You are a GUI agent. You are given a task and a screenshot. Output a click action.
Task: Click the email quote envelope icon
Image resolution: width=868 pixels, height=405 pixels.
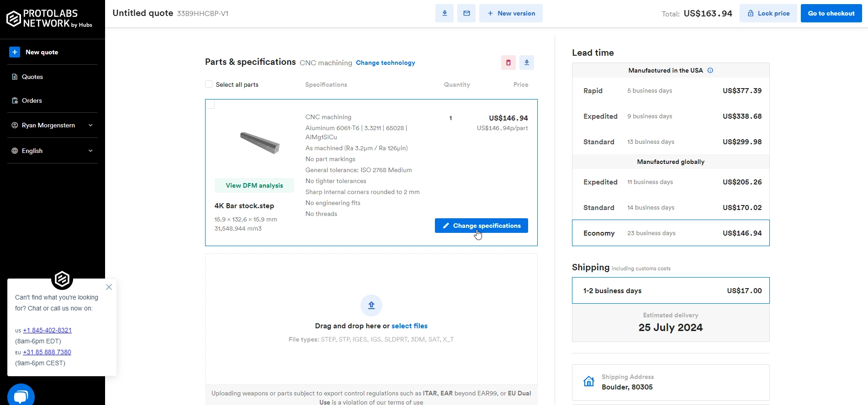(x=466, y=13)
